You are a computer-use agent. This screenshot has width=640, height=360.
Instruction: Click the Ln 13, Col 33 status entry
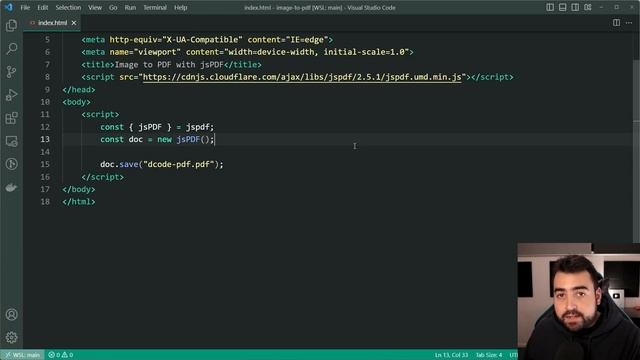(x=451, y=355)
